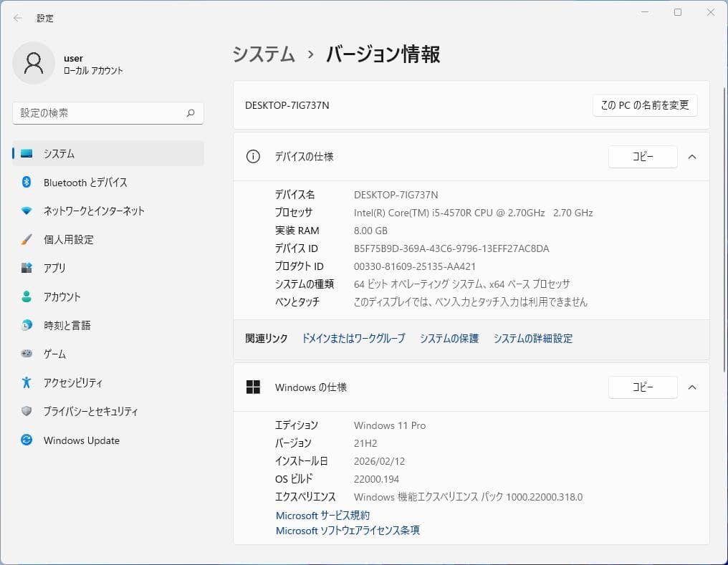Image resolution: width=728 pixels, height=565 pixels.
Task: Maximize the 設定 window
Action: pyautogui.click(x=678, y=12)
